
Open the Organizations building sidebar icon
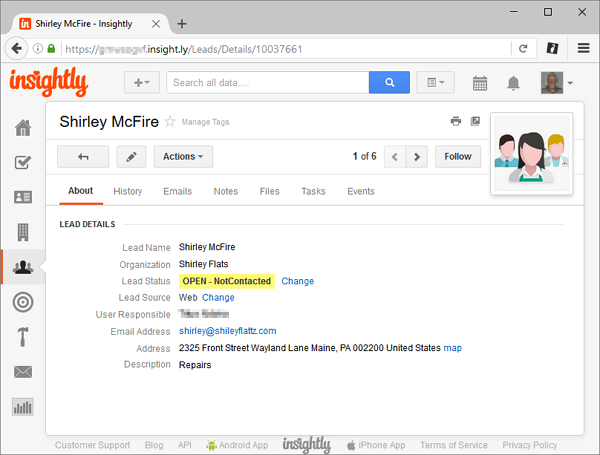[x=22, y=232]
